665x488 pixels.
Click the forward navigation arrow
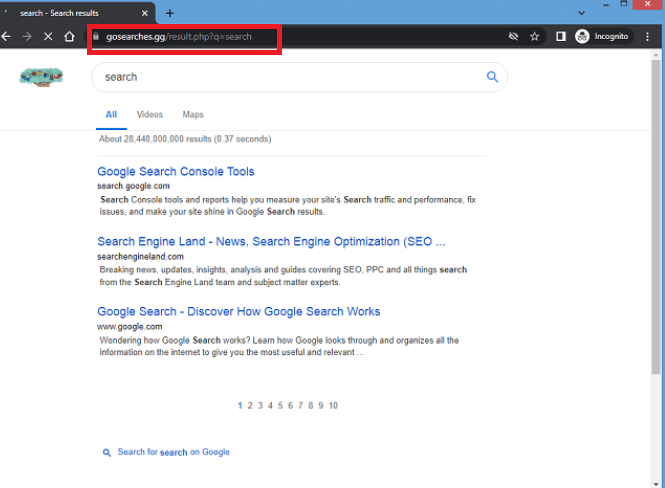tap(27, 37)
